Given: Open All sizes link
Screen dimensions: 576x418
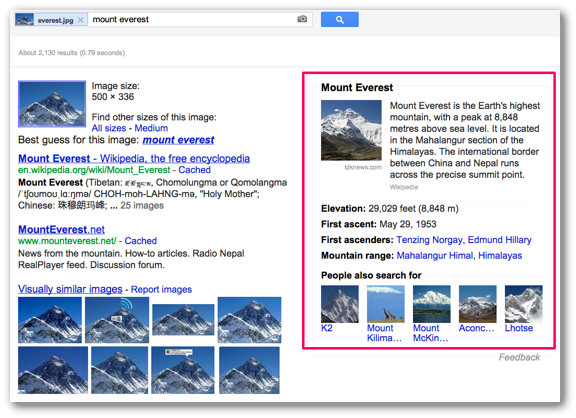Looking at the screenshot, I should [109, 128].
